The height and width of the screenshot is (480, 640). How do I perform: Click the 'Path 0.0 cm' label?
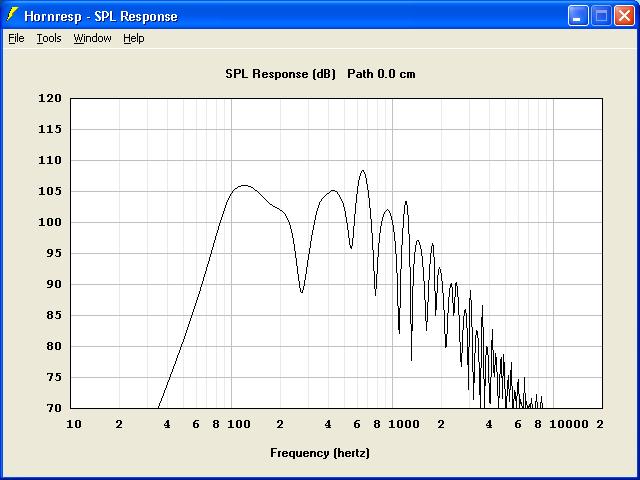click(381, 74)
